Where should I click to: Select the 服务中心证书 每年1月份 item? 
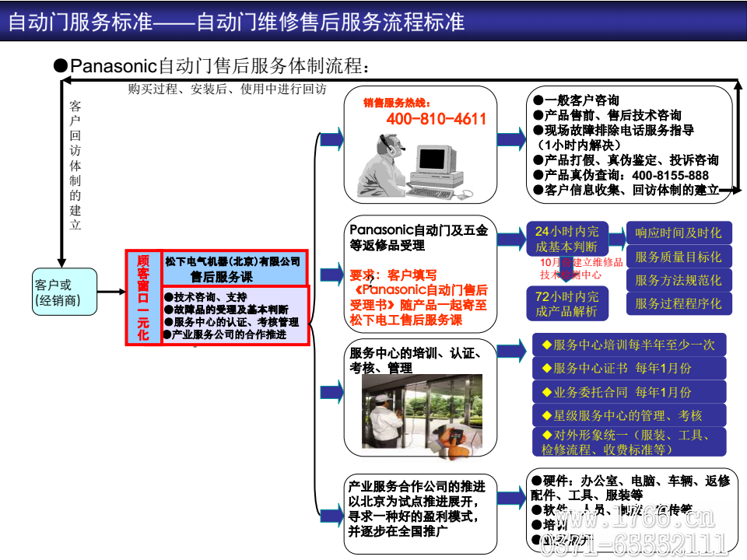tap(629, 368)
